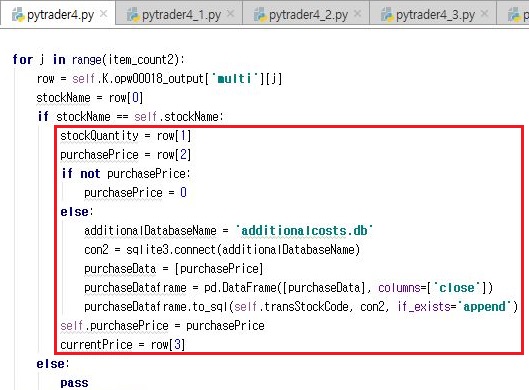Open the pytrader4_2.py tab
The image size is (529, 390).
306,14
